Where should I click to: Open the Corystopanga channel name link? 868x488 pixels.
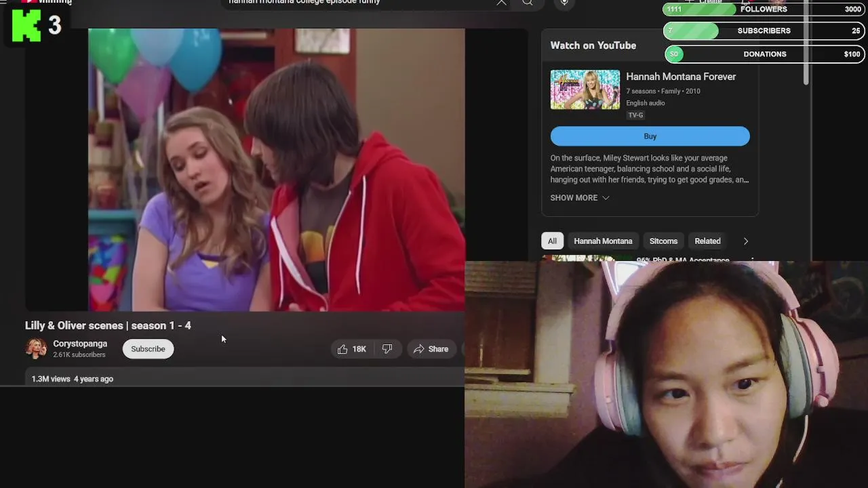(x=80, y=344)
